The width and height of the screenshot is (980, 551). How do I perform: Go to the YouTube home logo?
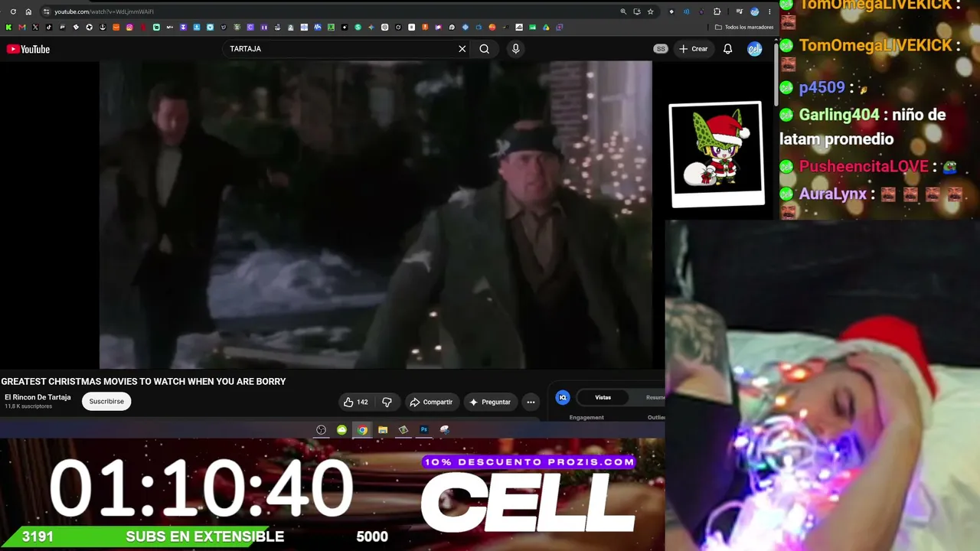(x=28, y=49)
